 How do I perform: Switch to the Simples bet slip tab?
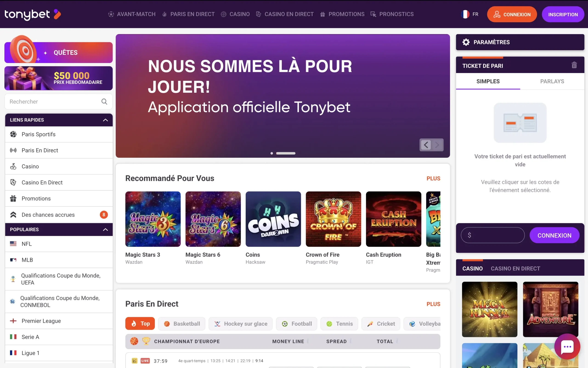click(488, 81)
